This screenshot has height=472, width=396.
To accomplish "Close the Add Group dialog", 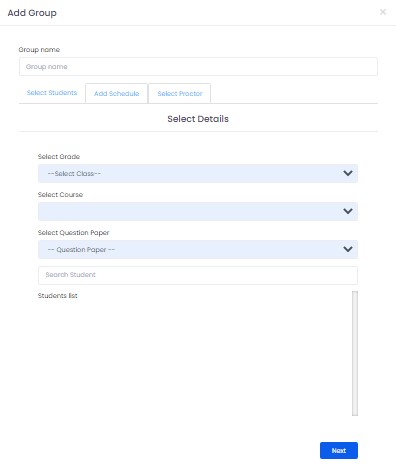I will (x=383, y=12).
